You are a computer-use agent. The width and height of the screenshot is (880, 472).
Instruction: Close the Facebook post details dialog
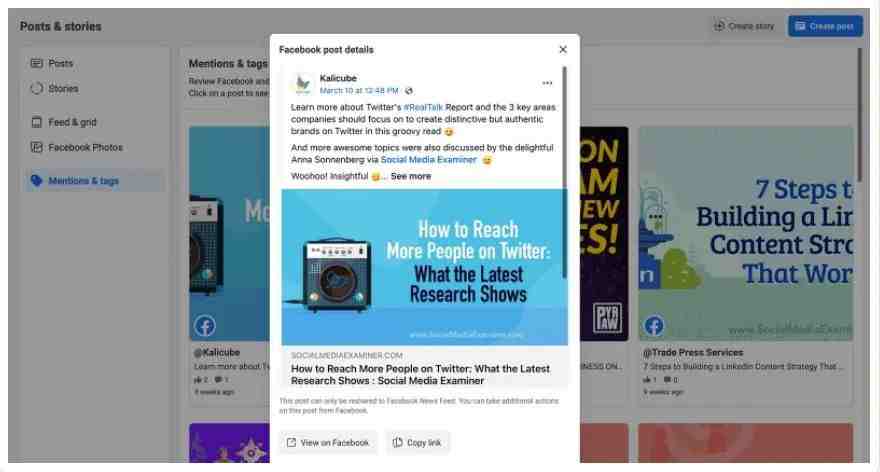[563, 49]
